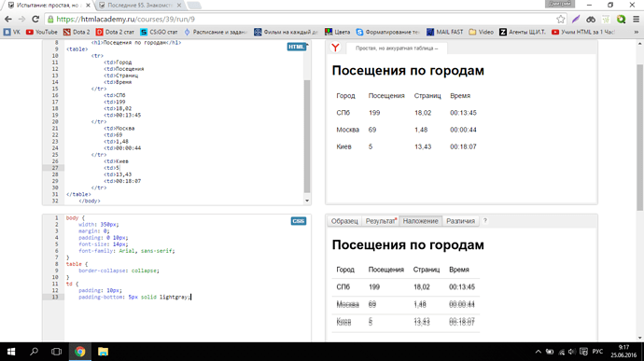Switch input language РУС
Image resolution: width=644 pixels, height=361 pixels.
click(597, 352)
